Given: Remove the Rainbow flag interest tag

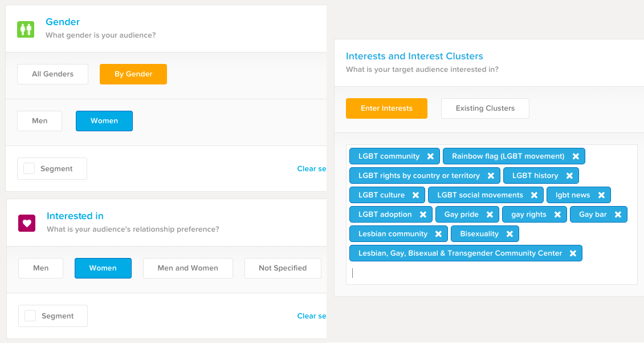Looking at the screenshot, I should (576, 156).
